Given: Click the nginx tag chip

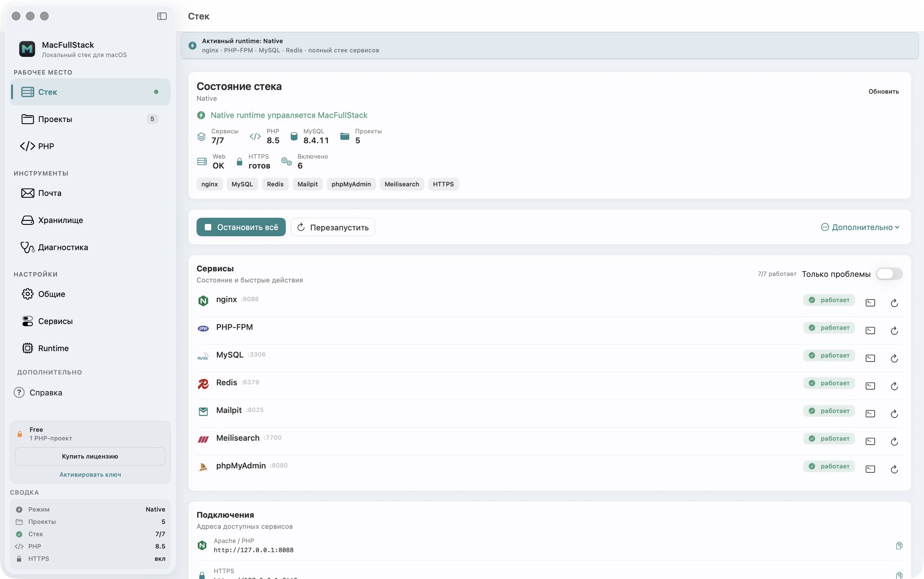Looking at the screenshot, I should (x=209, y=184).
